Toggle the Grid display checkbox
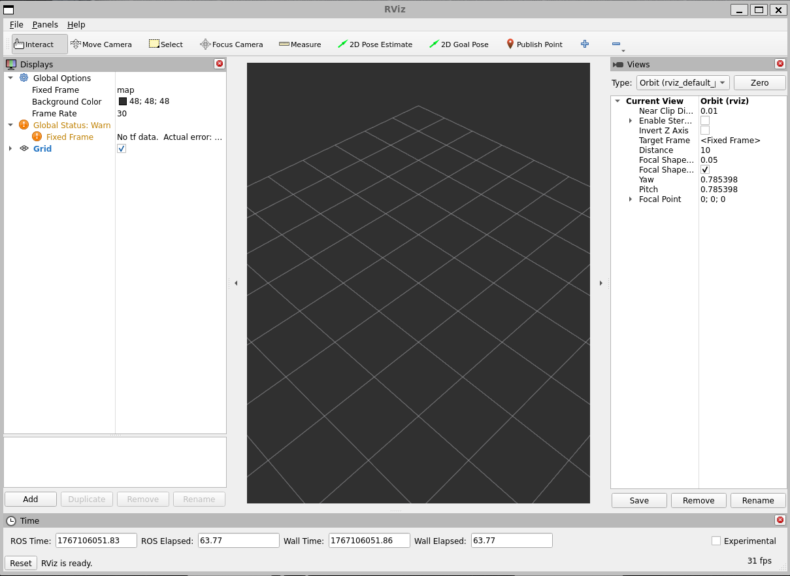Viewport: 790px width, 576px height. click(122, 148)
